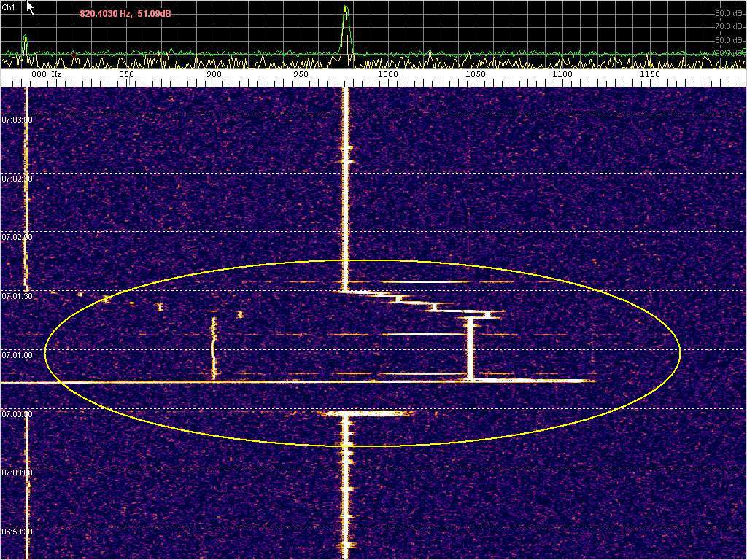The height and width of the screenshot is (560, 747).
Task: Select the 07:01:00 time marker
Action: click(x=17, y=355)
